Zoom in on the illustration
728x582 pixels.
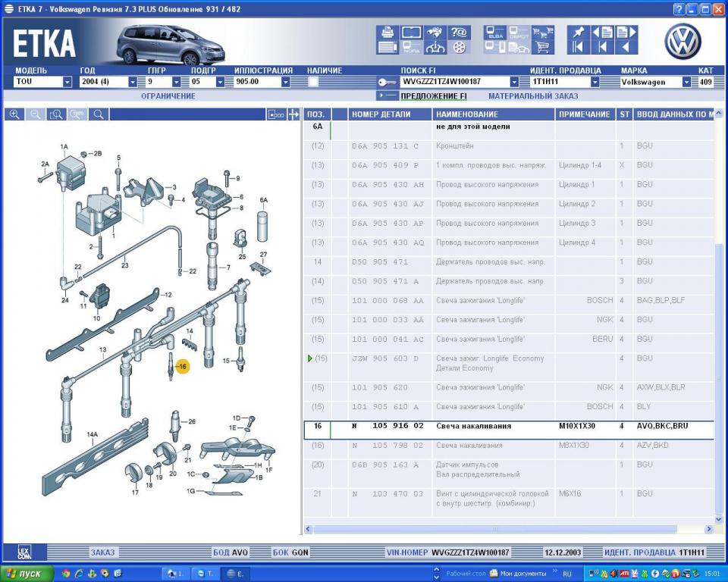click(x=14, y=114)
